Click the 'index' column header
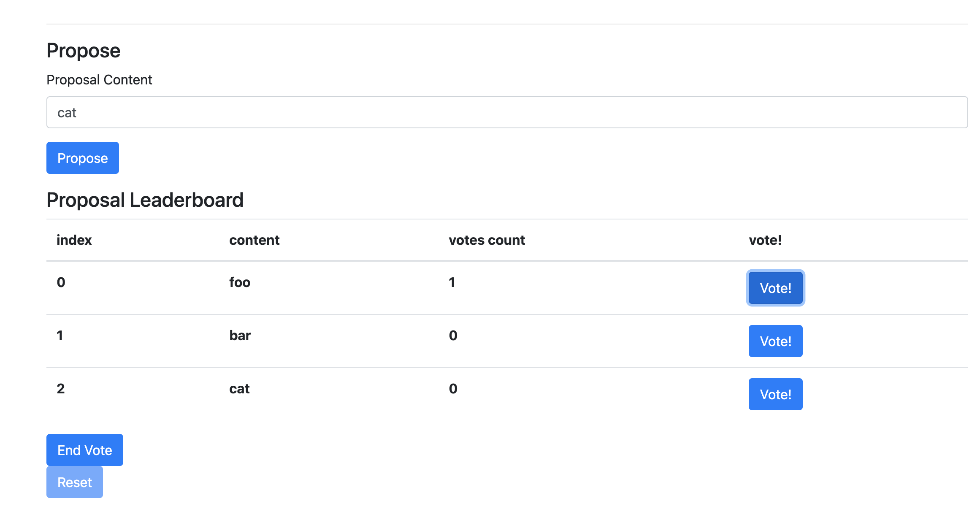This screenshot has width=980, height=520. click(x=74, y=240)
